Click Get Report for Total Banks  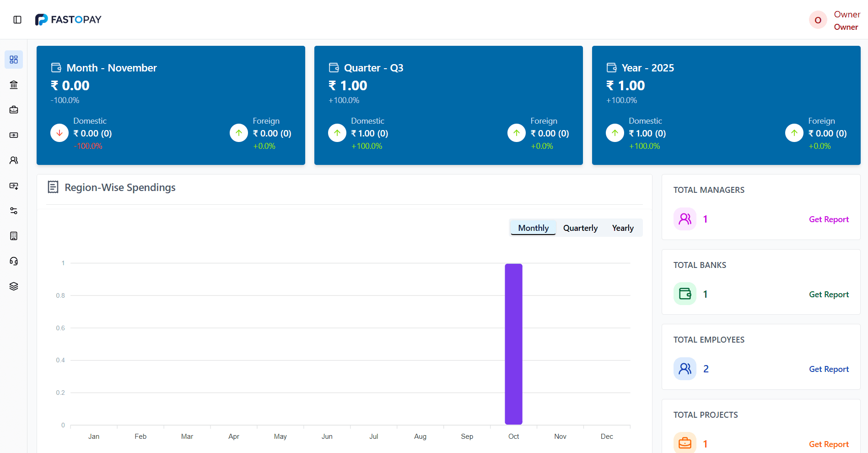[x=829, y=294]
